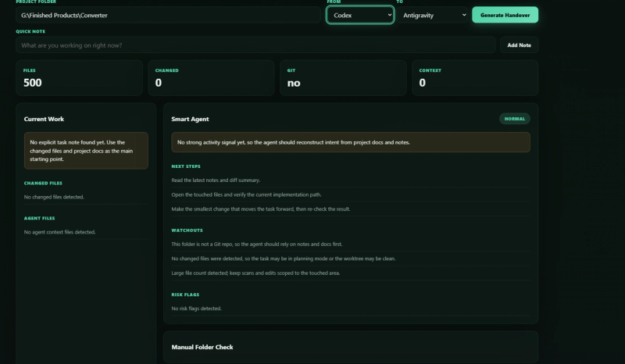
Task: Open the To dropdown showing Antigravity
Action: (x=432, y=15)
